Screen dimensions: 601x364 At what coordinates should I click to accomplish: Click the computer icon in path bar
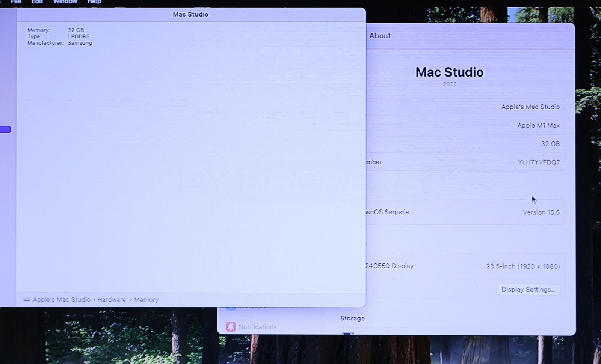[27, 299]
